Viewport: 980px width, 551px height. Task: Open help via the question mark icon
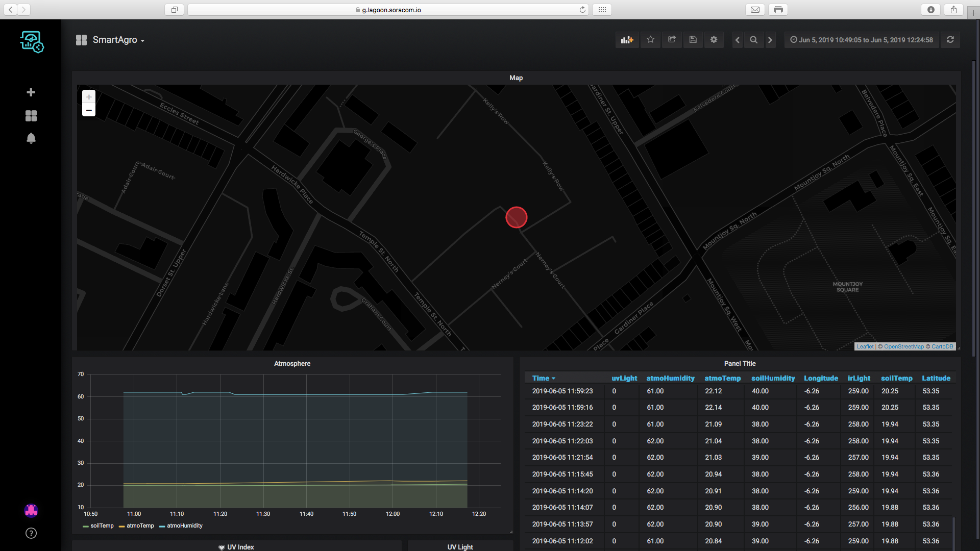(x=31, y=533)
